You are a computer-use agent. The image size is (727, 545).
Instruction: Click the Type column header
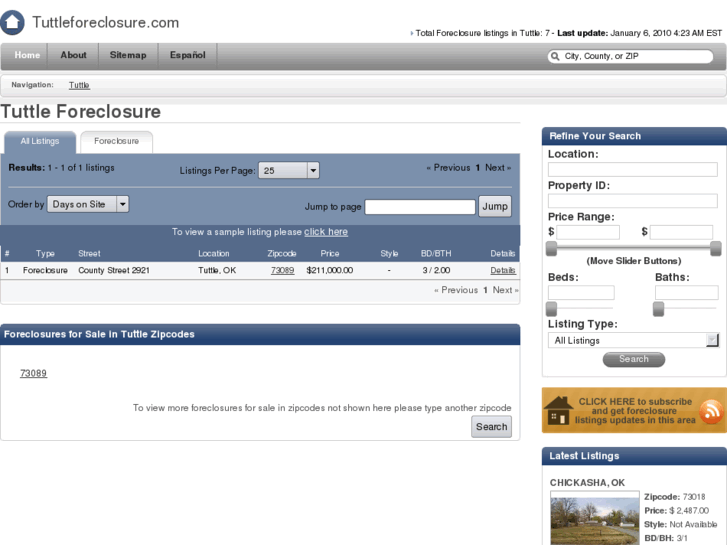pyautogui.click(x=45, y=254)
